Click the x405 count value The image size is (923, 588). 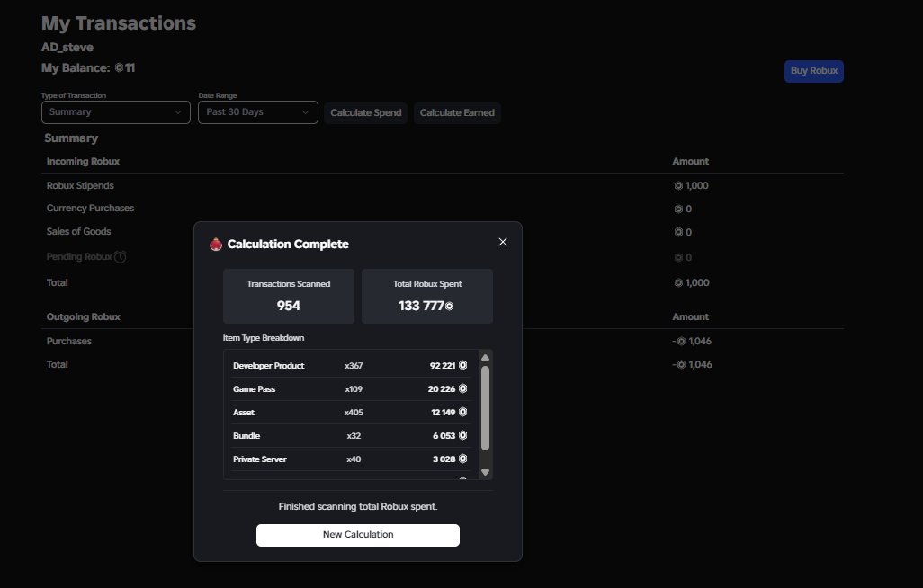[354, 412]
